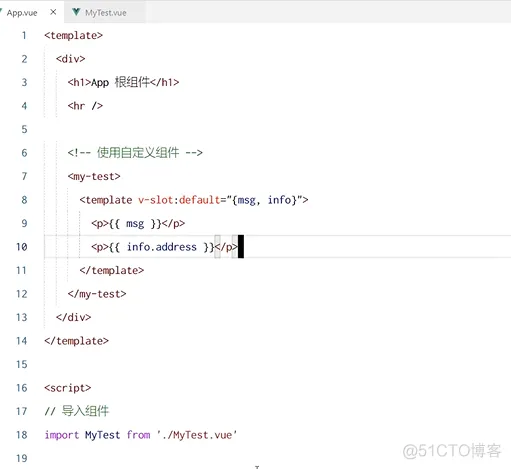511x469 pixels.
Task: Click the './MyTest.vue' import path
Action: pyautogui.click(x=197, y=435)
